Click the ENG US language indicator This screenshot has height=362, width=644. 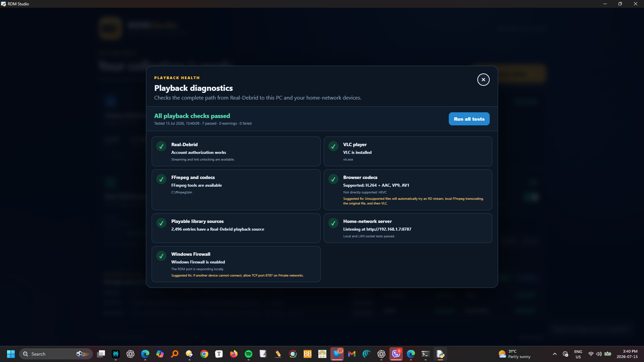[578, 354]
